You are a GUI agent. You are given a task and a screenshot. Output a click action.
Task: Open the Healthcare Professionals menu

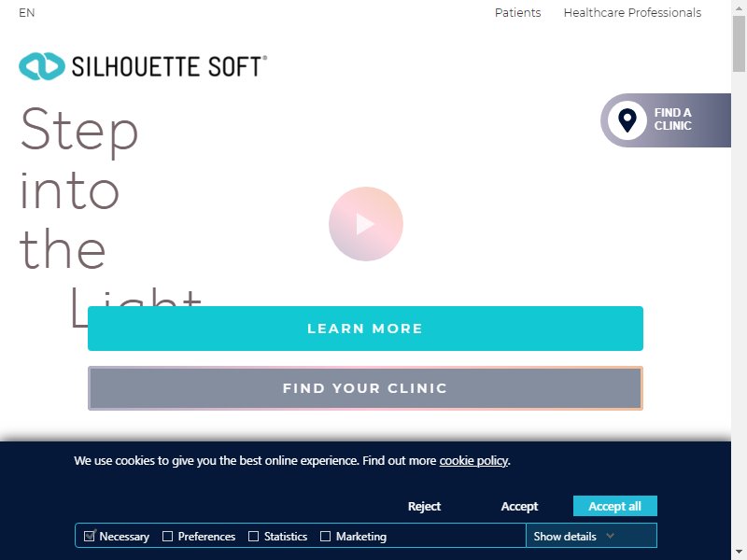pos(632,13)
